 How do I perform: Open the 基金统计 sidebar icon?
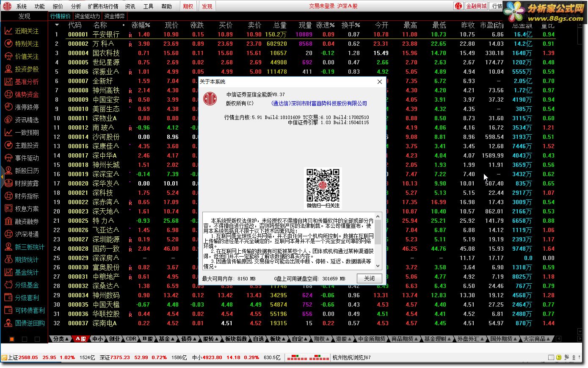(x=8, y=272)
